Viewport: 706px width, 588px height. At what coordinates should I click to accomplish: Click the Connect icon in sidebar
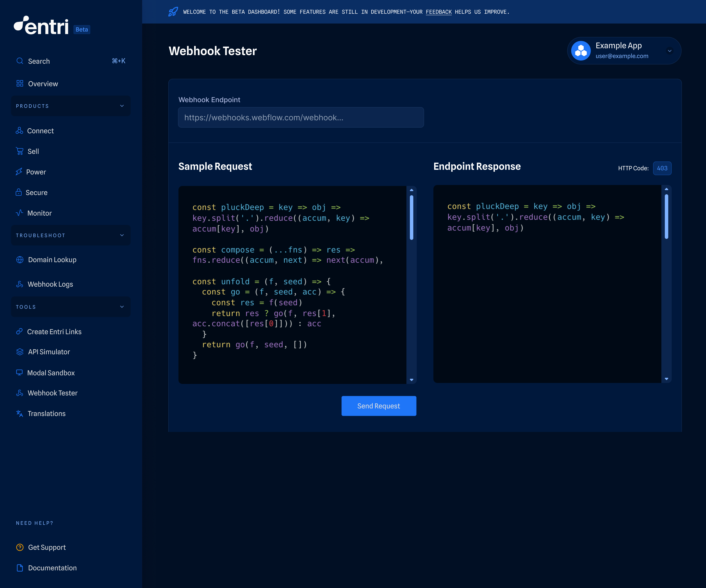[x=19, y=130]
